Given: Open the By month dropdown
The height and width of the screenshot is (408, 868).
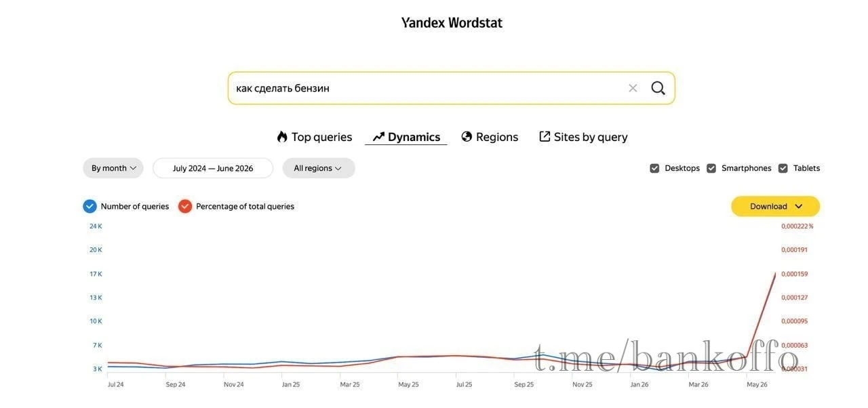Looking at the screenshot, I should 113,168.
